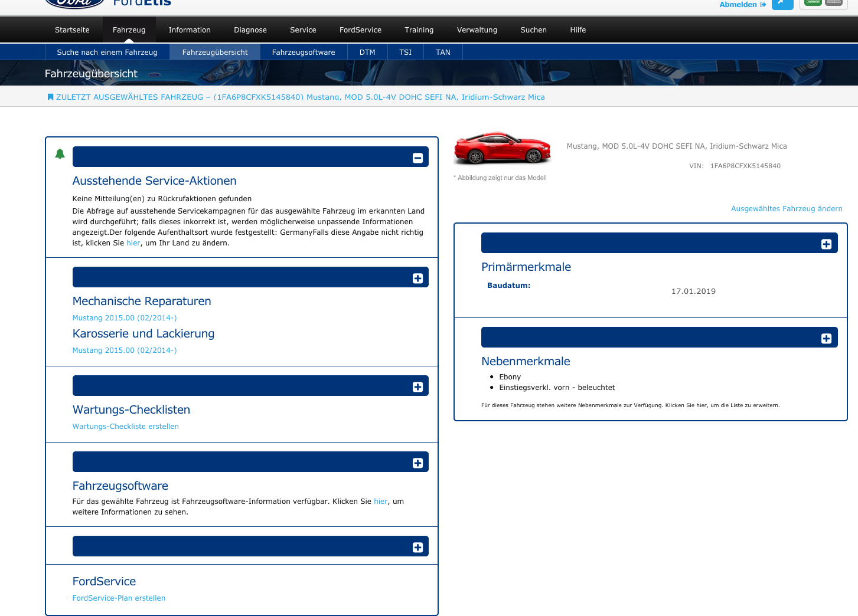This screenshot has height=616, width=858.
Task: Click the Mechanische Reparaturen heading
Action: pyautogui.click(x=142, y=302)
